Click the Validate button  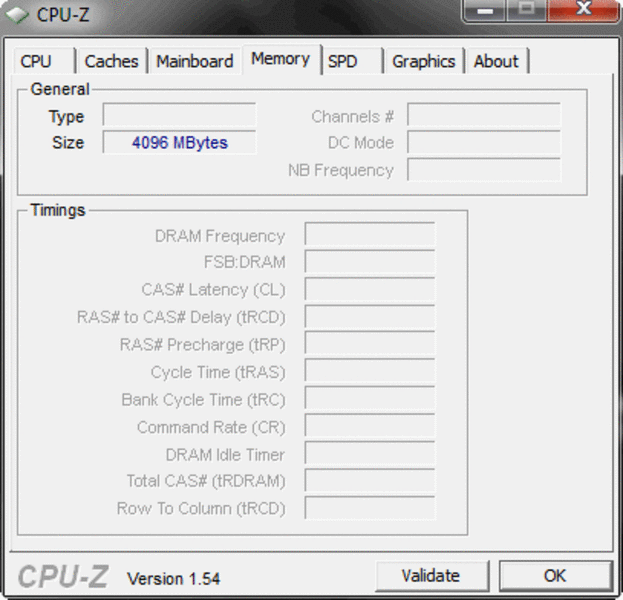coord(431,576)
